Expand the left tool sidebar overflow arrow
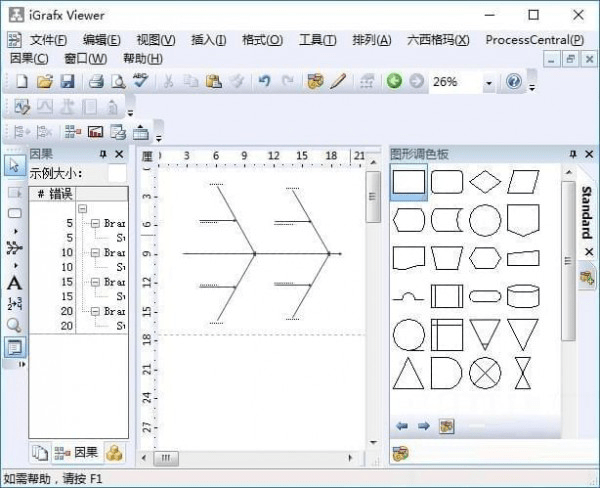 click(x=22, y=364)
